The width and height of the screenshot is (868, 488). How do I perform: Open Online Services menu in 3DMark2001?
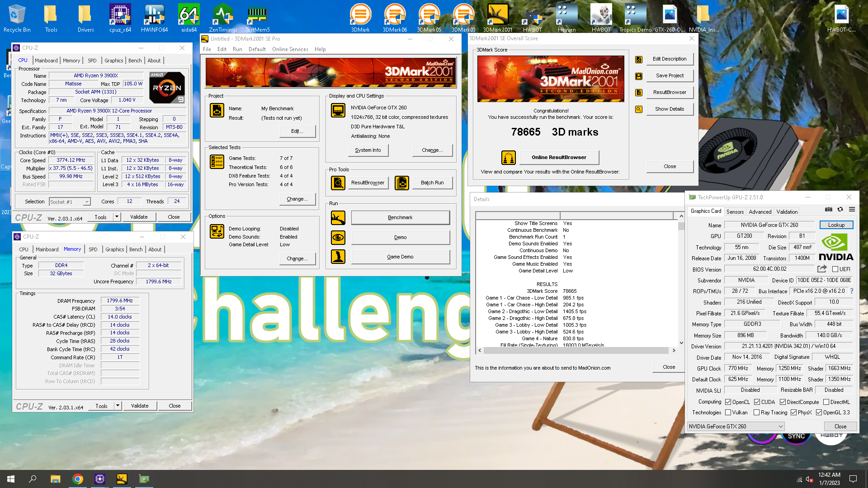pos(290,49)
